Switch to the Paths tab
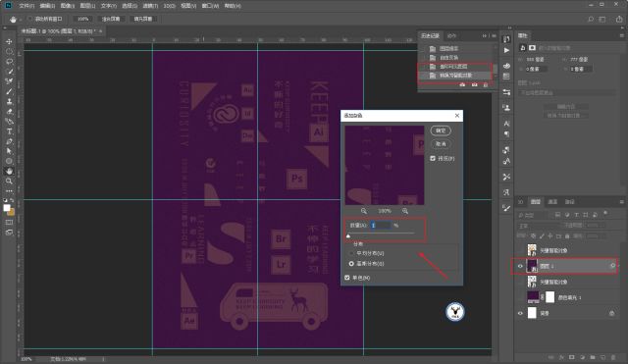628x364 pixels. (569, 202)
